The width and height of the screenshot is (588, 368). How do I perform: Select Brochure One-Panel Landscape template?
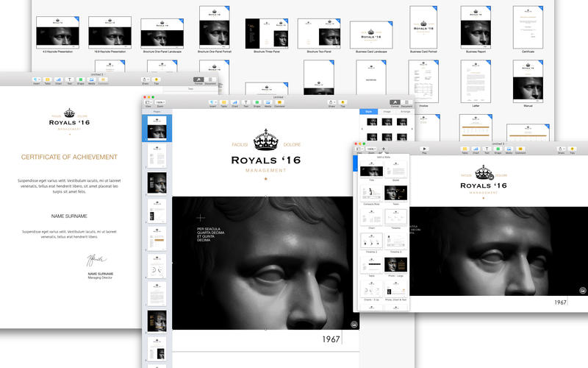coord(162,35)
